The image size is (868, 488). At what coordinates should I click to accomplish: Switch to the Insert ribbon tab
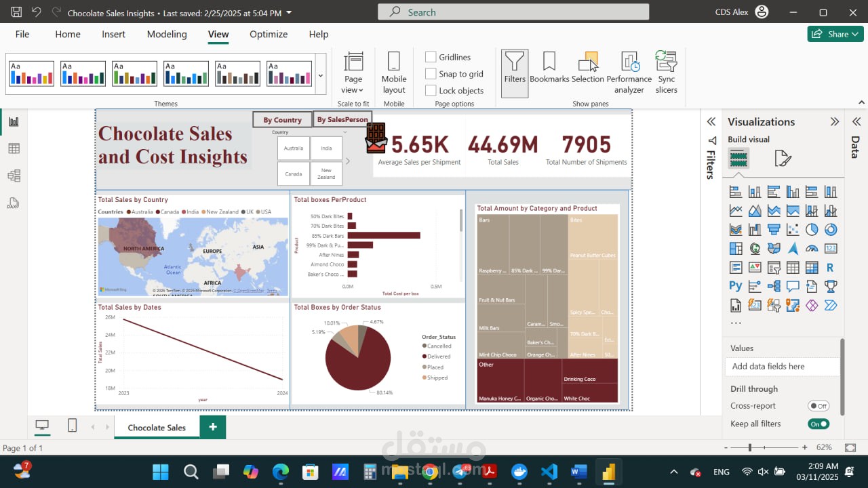[x=113, y=34]
